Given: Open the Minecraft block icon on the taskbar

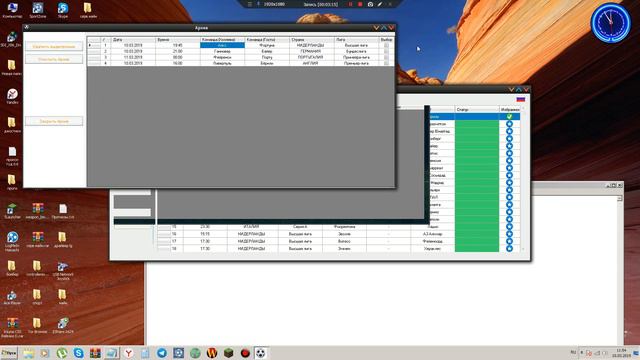Looking at the screenshot, I should pyautogui.click(x=229, y=353).
